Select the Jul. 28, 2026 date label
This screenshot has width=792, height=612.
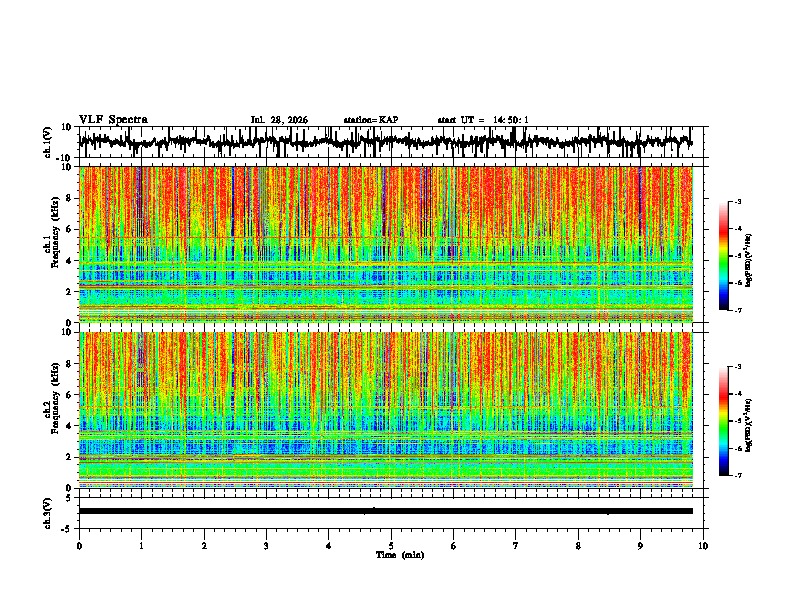tap(279, 120)
